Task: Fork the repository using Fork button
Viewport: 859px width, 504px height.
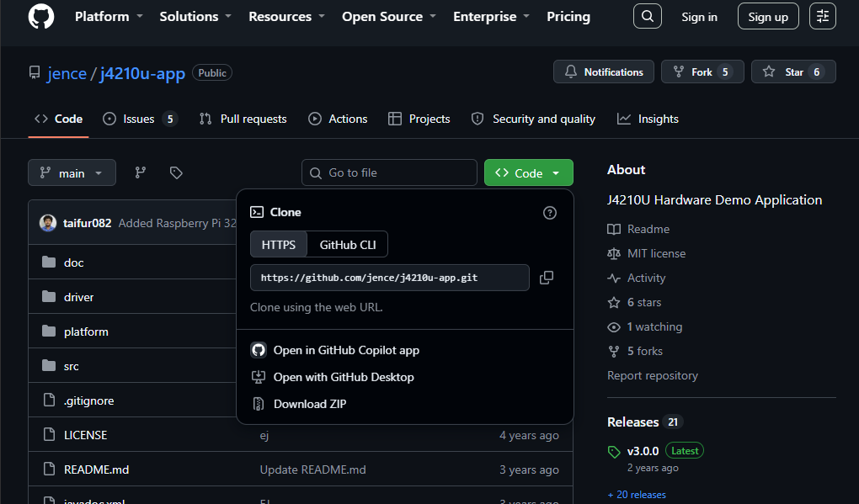Action: [x=702, y=72]
